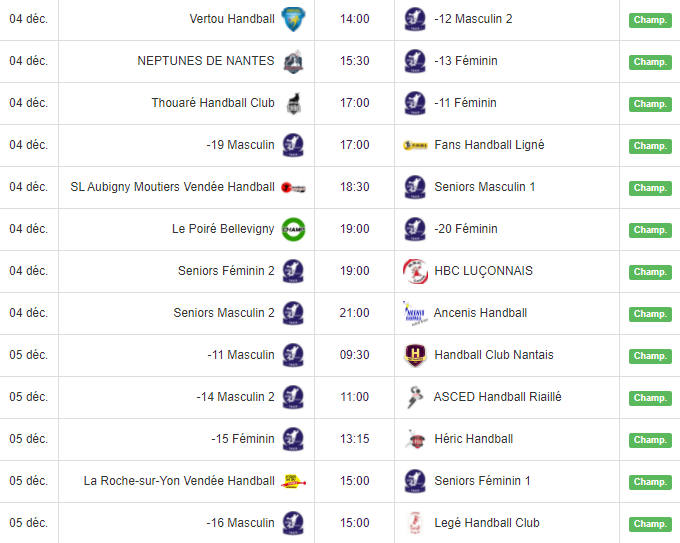Click the NEPTUNES DE NANTES logo
680x543 pixels.
click(293, 61)
